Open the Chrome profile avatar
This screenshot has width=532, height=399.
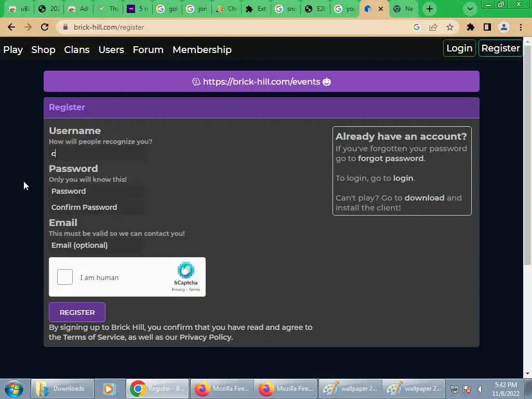[504, 27]
